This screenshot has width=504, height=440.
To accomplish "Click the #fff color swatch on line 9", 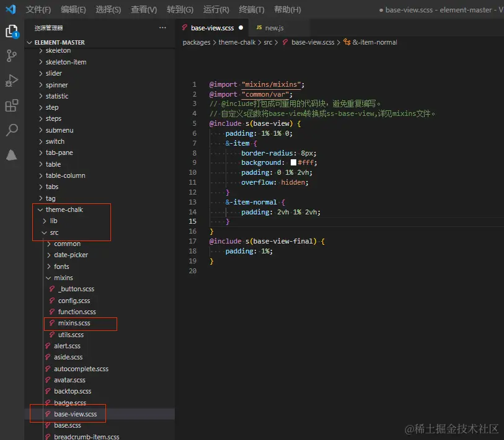I will [293, 162].
